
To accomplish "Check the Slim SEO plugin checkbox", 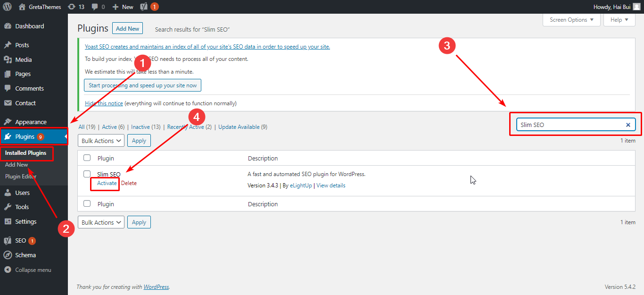I will click(x=87, y=174).
